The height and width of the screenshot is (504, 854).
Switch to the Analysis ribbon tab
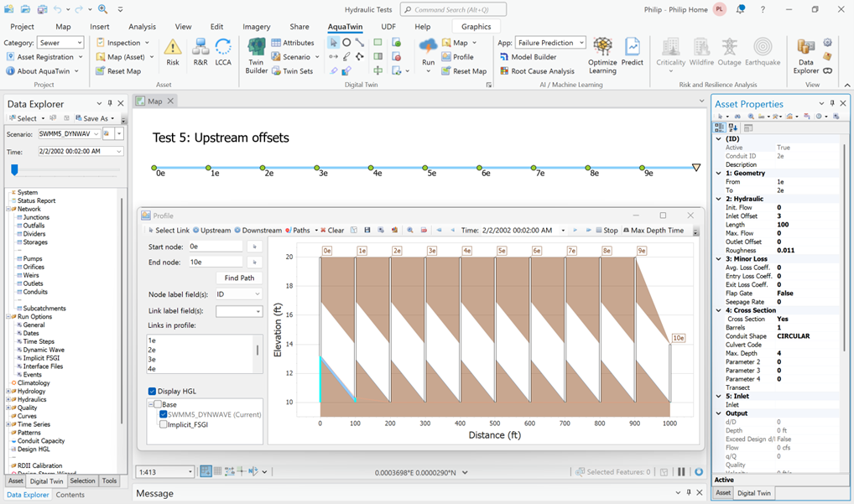click(x=142, y=27)
